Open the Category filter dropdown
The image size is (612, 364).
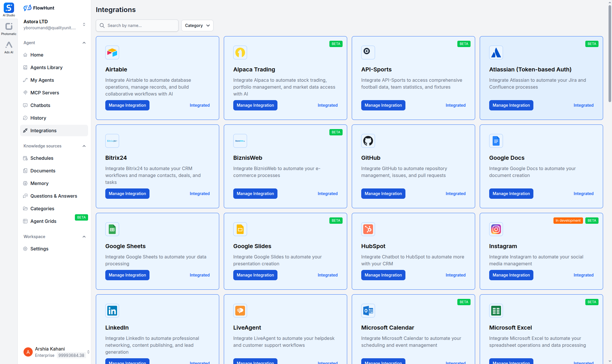(x=197, y=25)
